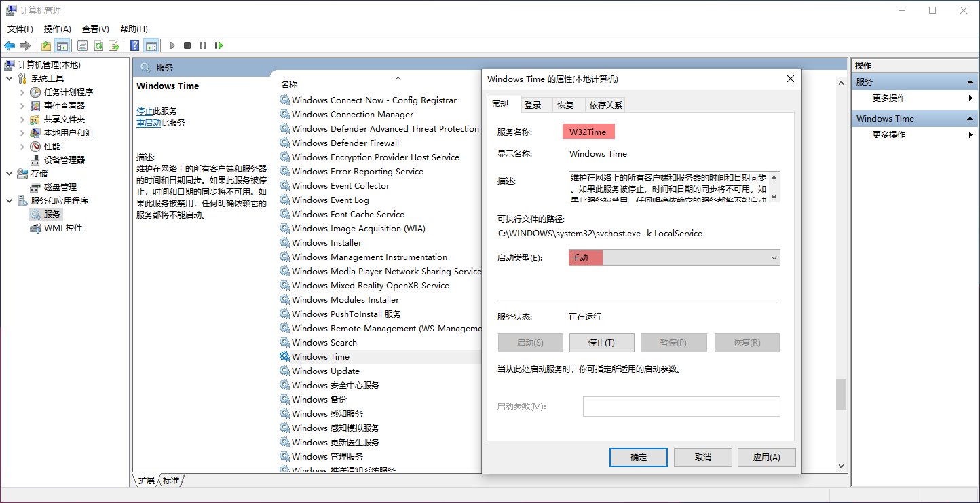Collapse the 服务和应用程序 tree branch
Screen dimensions: 980x503
pos(9,200)
